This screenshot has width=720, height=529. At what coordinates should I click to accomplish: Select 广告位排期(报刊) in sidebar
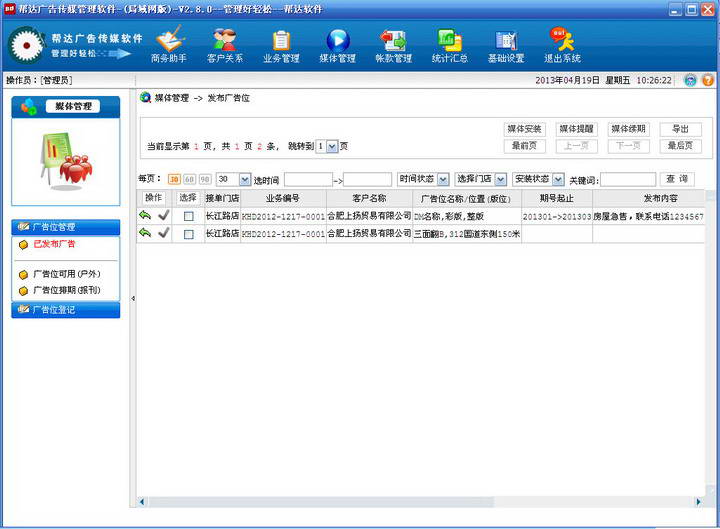pos(67,290)
